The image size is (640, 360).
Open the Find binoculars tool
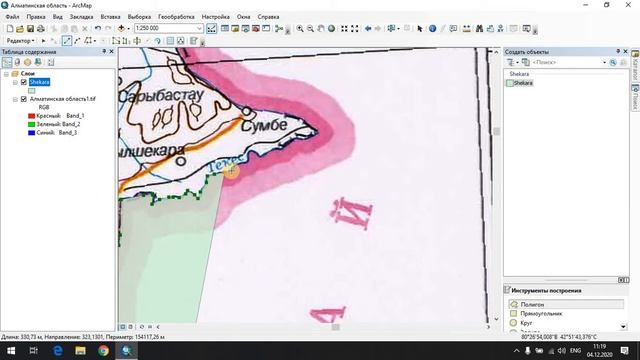point(479,29)
